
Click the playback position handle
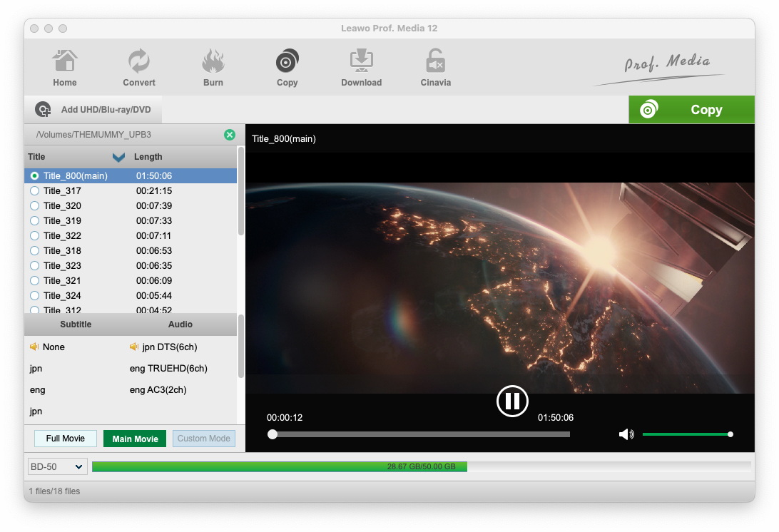coord(273,434)
